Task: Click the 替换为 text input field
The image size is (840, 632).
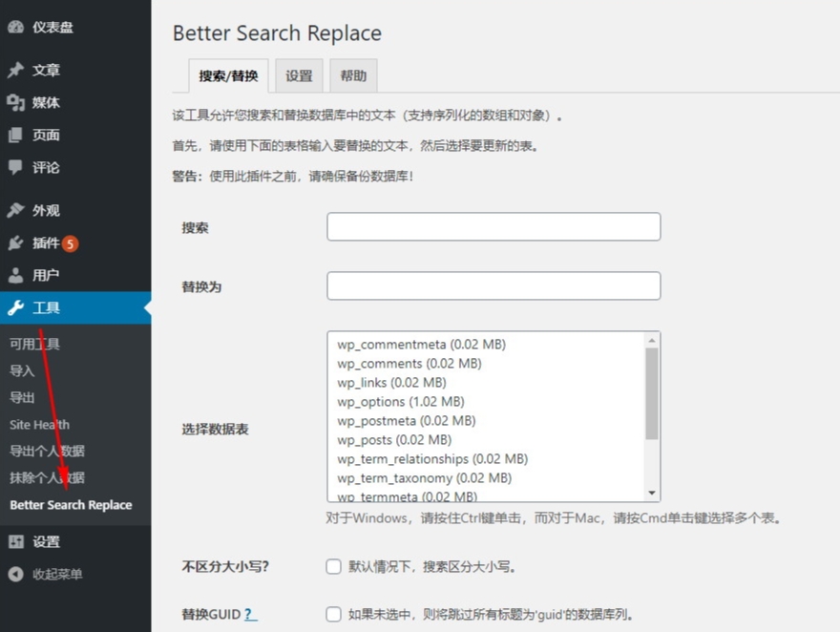Action: pyautogui.click(x=493, y=285)
